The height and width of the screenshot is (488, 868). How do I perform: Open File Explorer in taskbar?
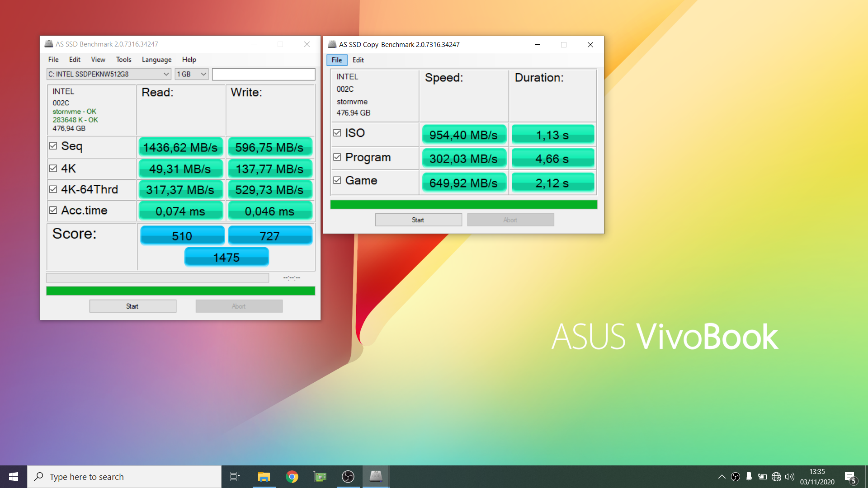264,477
